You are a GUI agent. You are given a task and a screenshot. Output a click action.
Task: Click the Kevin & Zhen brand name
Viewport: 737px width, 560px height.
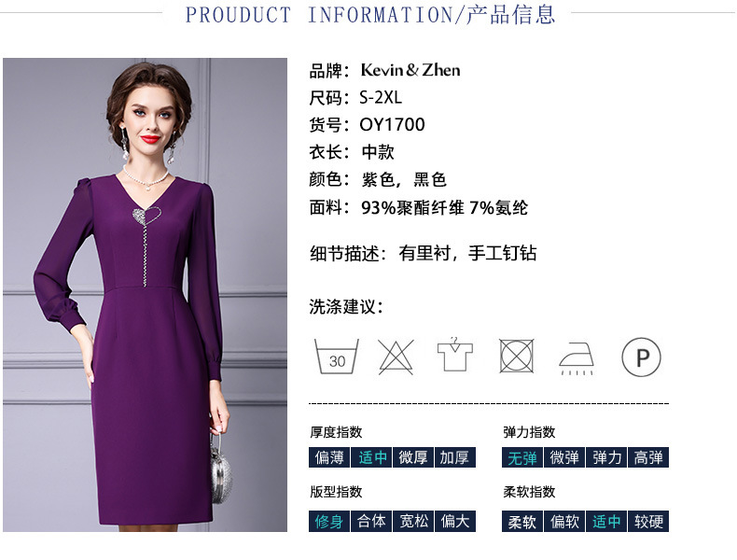pyautogui.click(x=410, y=70)
